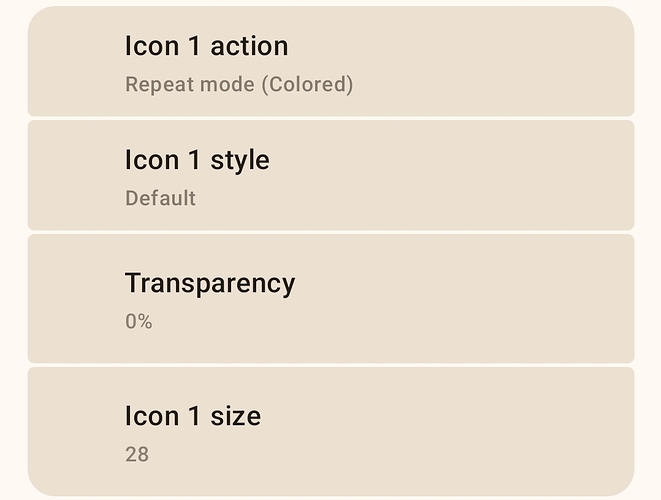Tap the Default style value
This screenshot has width=661, height=500.
point(160,198)
